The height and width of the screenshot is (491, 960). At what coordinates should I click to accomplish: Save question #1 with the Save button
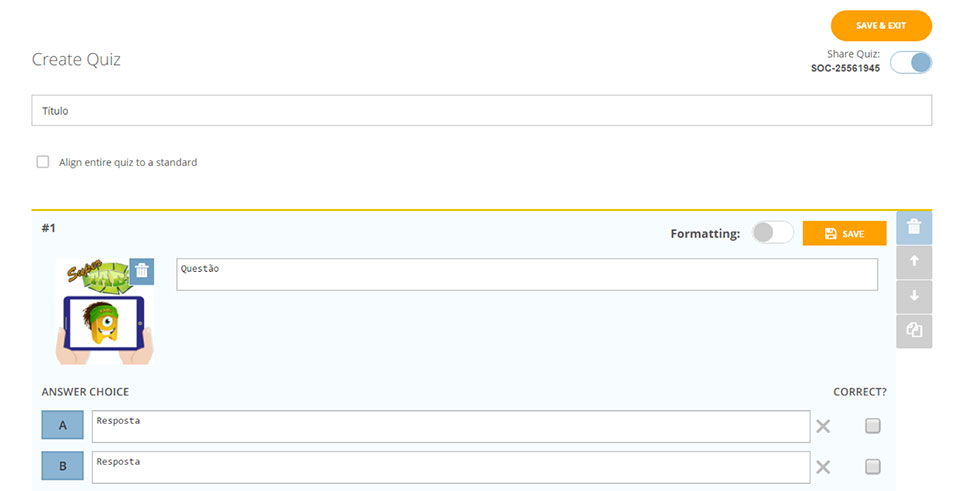click(844, 233)
